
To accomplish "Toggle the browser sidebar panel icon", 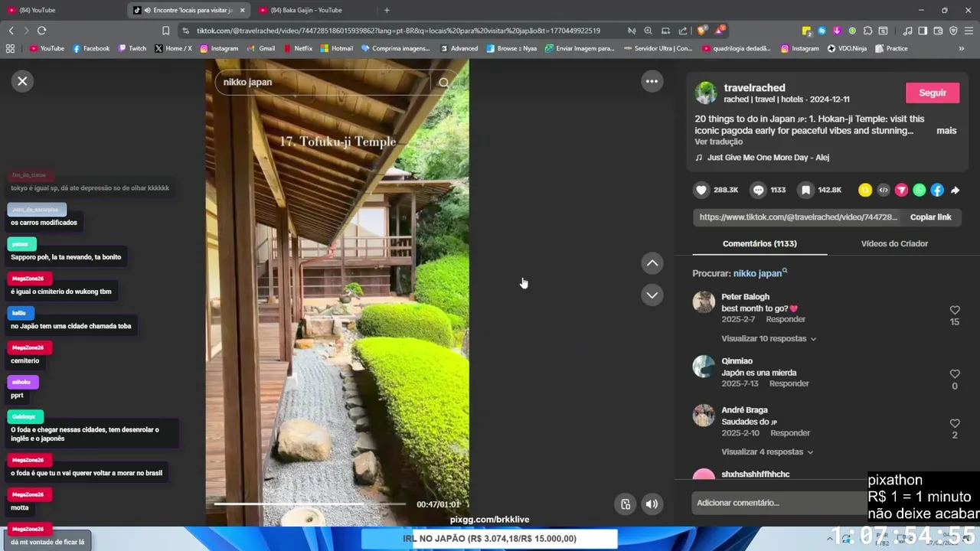I will [923, 31].
